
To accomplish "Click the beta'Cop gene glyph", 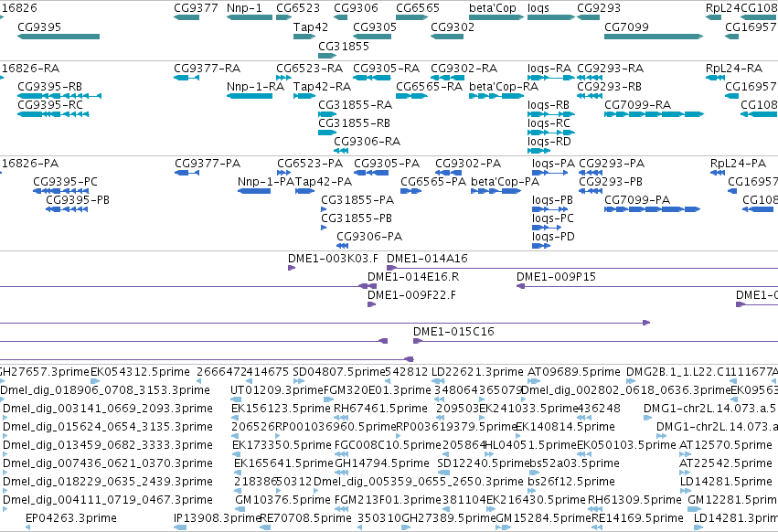I will (x=496, y=17).
